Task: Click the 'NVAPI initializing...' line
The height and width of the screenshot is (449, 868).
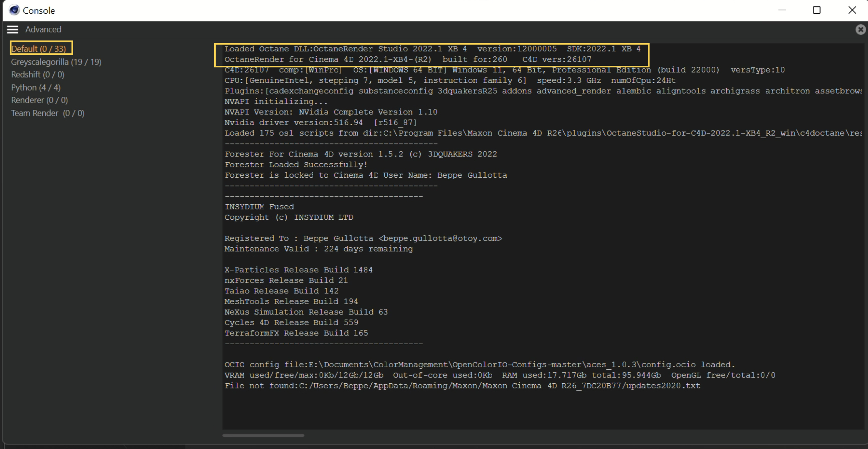Action: [x=276, y=102]
